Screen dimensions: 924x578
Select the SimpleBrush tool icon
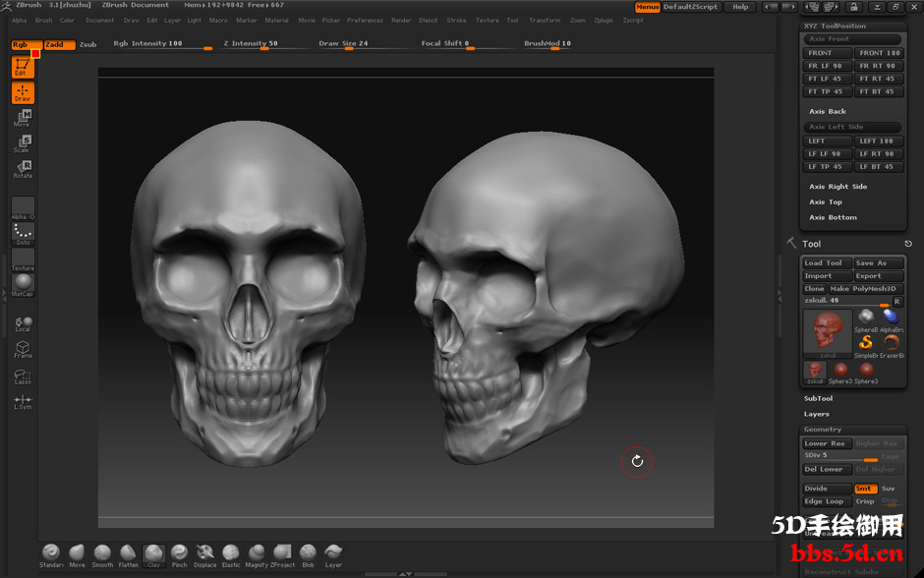pyautogui.click(x=866, y=345)
